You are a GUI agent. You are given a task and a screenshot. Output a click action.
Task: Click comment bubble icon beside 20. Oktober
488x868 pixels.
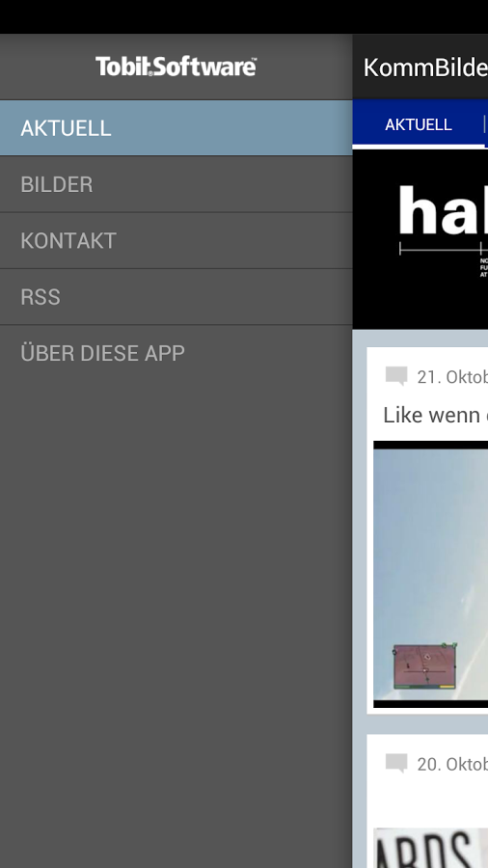[x=396, y=764]
